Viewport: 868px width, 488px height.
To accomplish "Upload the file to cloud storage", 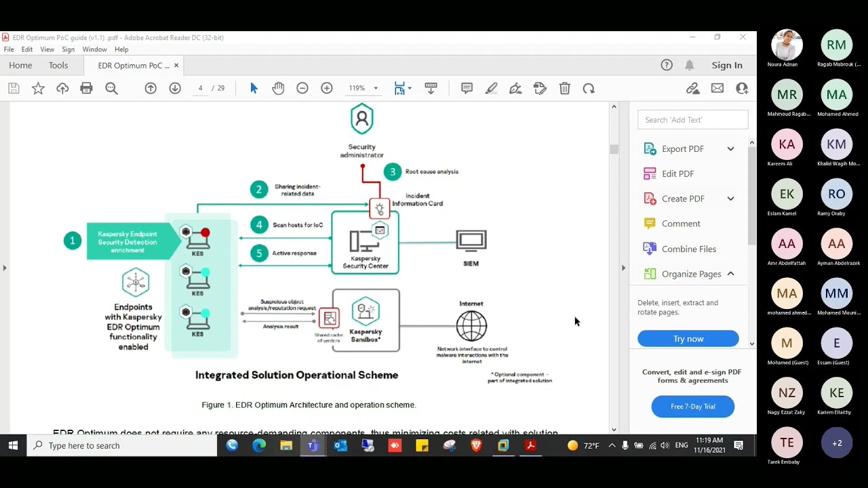I will click(62, 88).
